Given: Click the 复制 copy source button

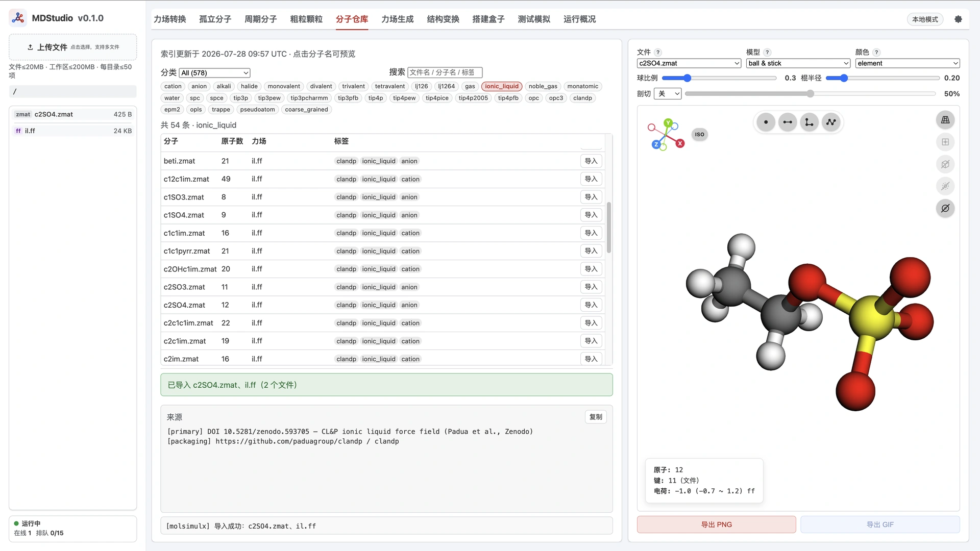Looking at the screenshot, I should pos(596,417).
